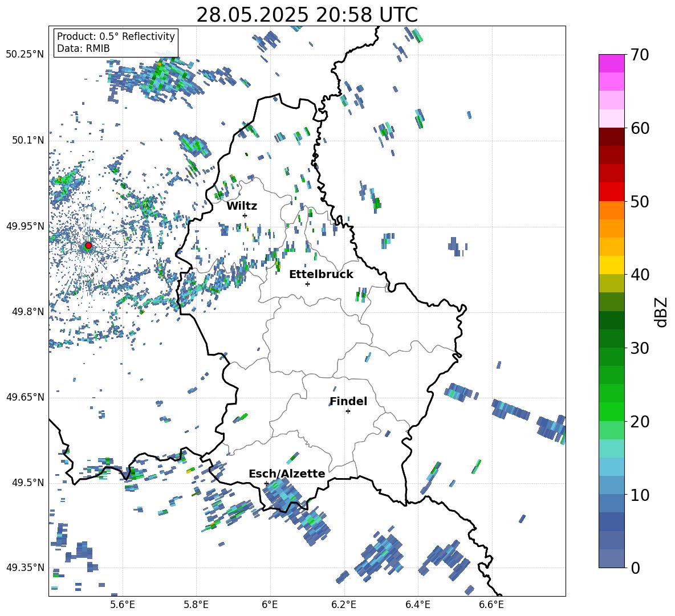Click the 49.5°N latitude label
The height and width of the screenshot is (616, 675).
27,483
